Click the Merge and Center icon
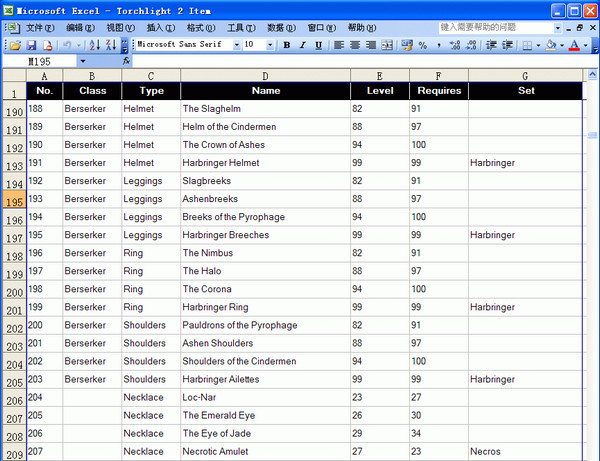The height and width of the screenshot is (461, 600). [x=387, y=45]
